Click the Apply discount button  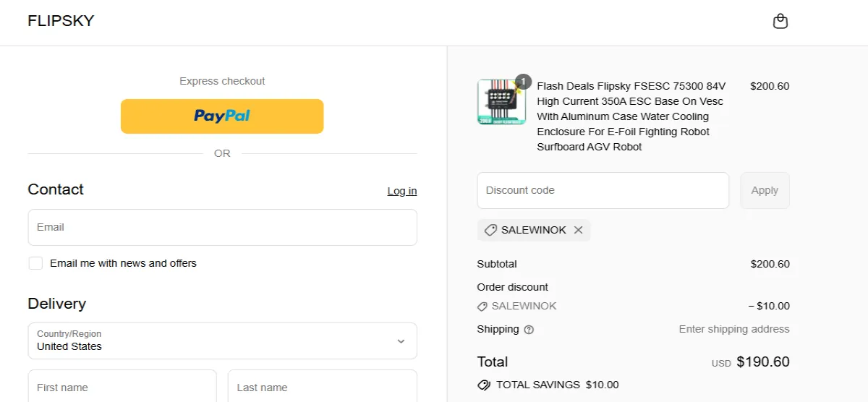coord(765,190)
